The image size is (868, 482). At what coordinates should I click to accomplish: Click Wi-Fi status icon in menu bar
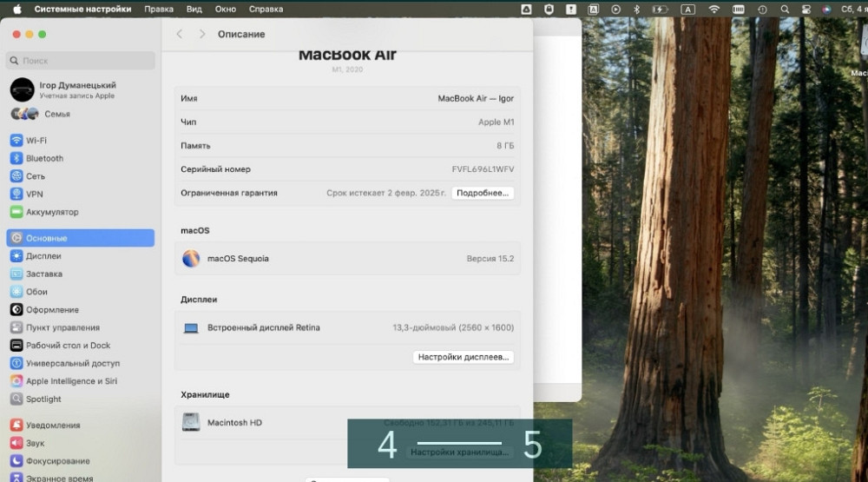(x=713, y=9)
